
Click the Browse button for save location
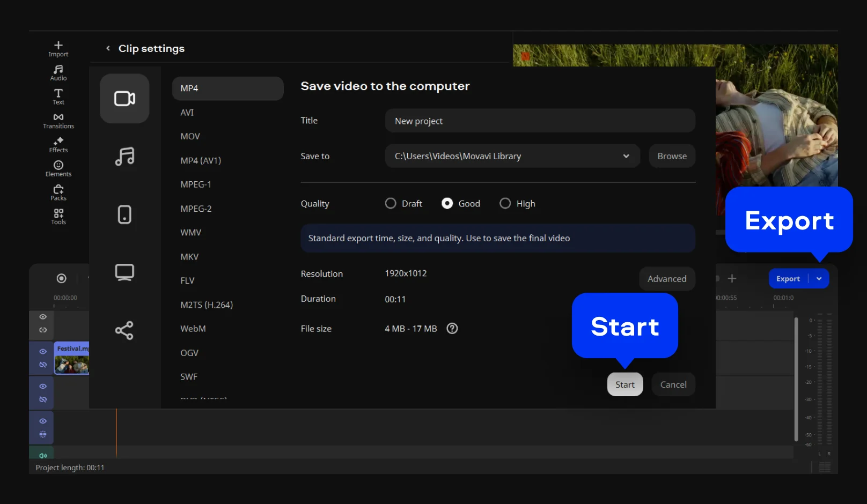(672, 156)
